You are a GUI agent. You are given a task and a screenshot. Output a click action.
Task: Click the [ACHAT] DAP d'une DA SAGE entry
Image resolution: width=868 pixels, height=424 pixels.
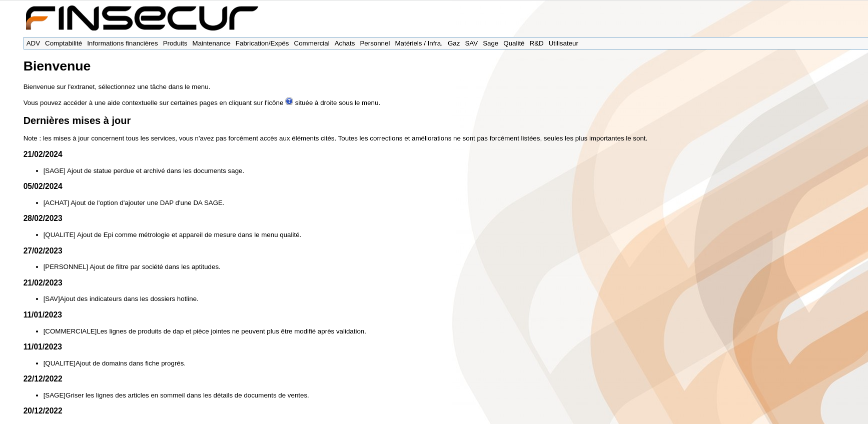point(134,203)
